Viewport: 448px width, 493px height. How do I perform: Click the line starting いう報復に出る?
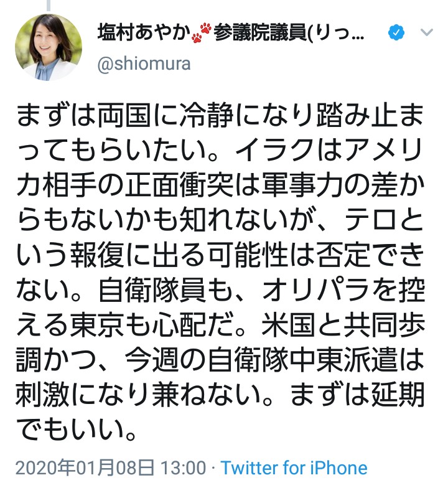(x=220, y=255)
